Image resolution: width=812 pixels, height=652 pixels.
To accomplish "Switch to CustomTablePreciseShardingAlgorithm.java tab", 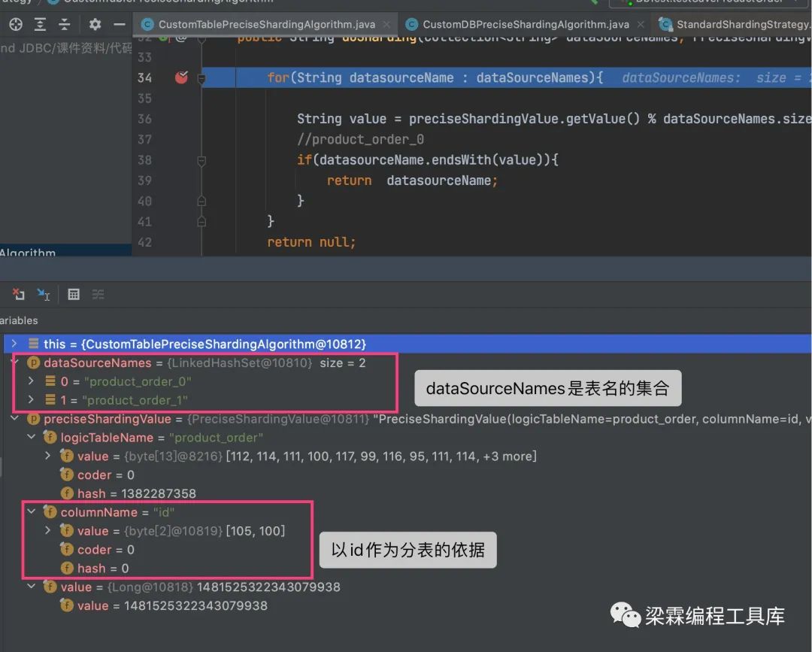I will pos(266,24).
